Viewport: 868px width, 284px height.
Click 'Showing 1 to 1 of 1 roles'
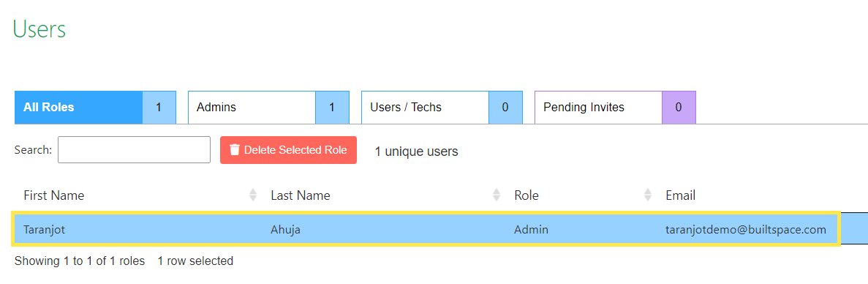click(x=80, y=261)
